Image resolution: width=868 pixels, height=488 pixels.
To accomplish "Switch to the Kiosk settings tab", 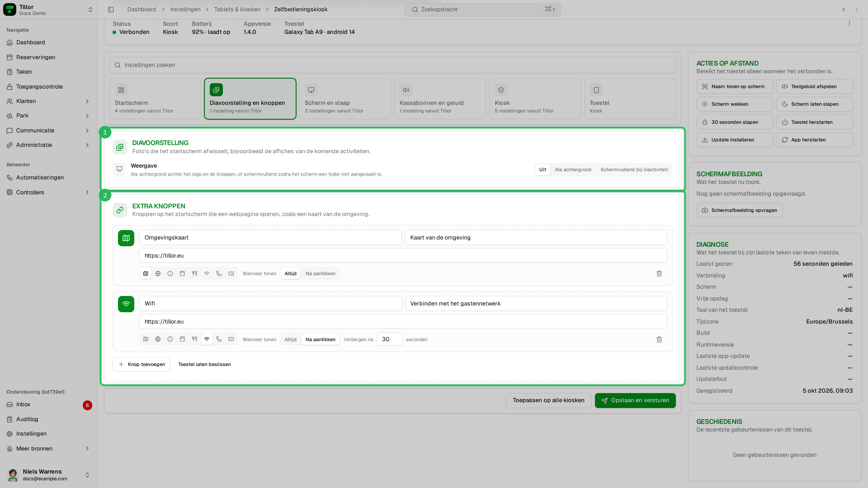I will [535, 99].
